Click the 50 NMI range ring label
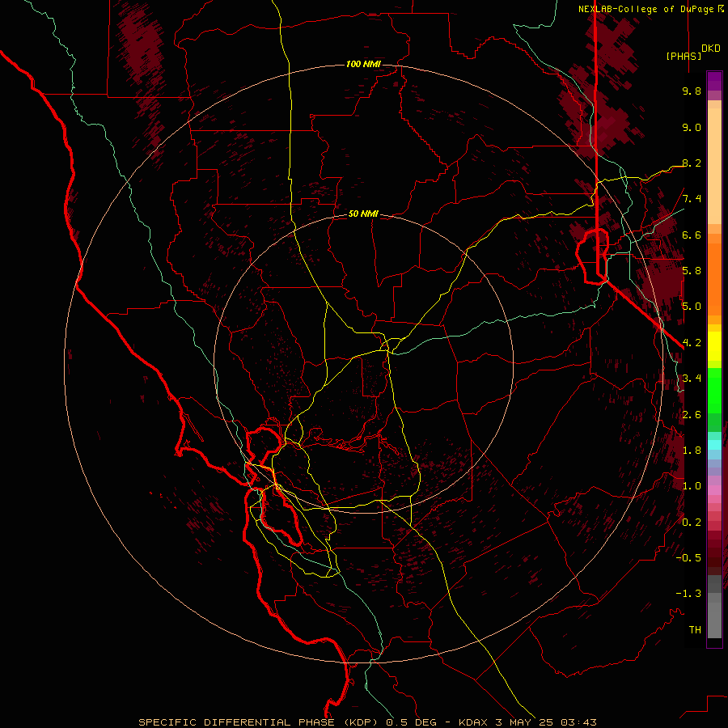This screenshot has width=728, height=728. (363, 214)
